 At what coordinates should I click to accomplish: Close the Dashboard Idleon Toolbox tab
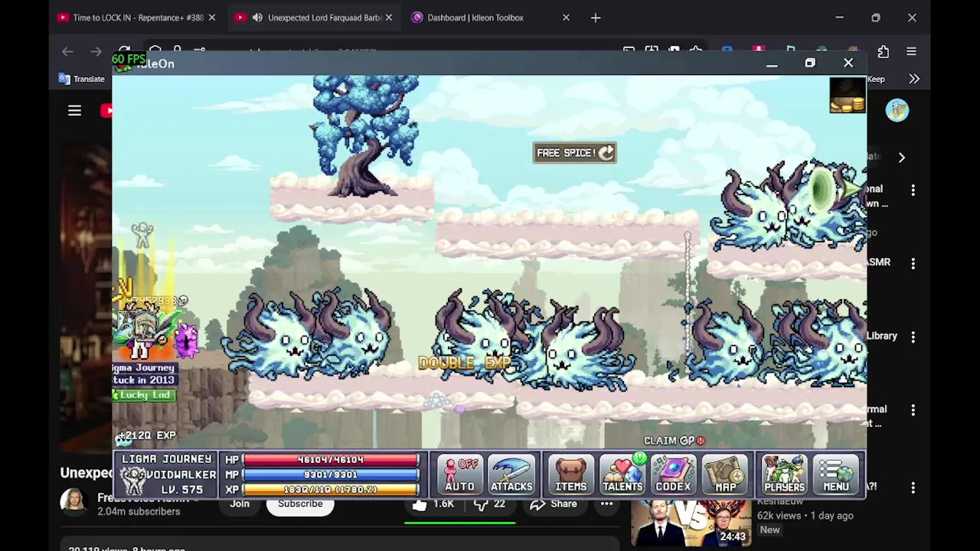click(566, 18)
